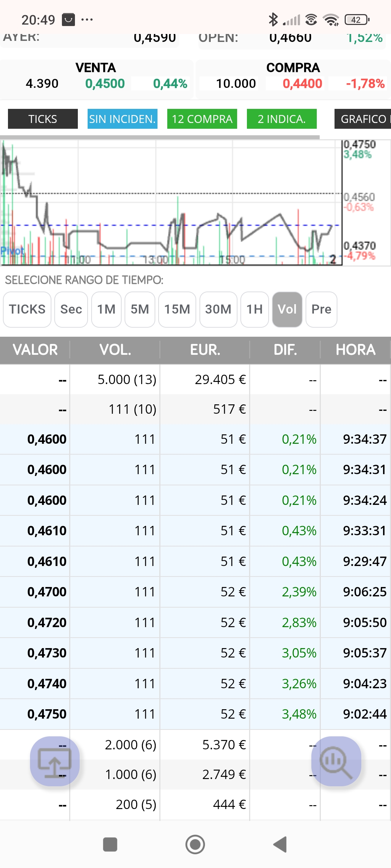Tap the intraday price chart
Viewport: 391px width, 868px height.
pos(171,203)
